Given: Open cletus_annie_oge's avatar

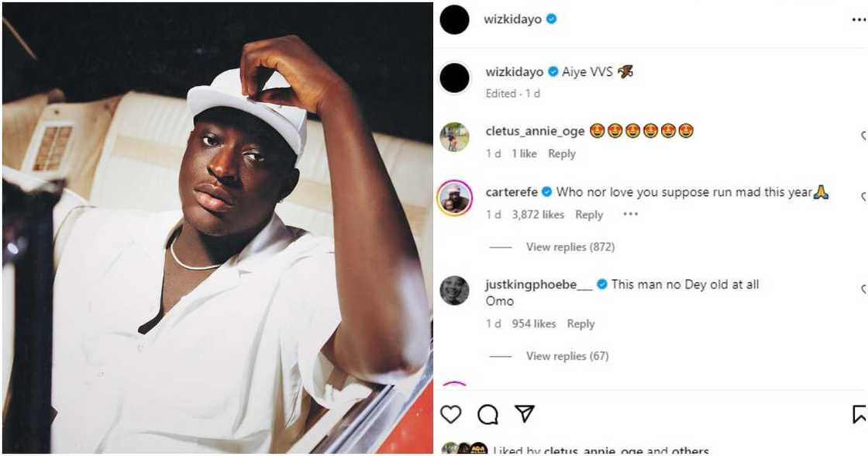Looking at the screenshot, I should pyautogui.click(x=454, y=137).
